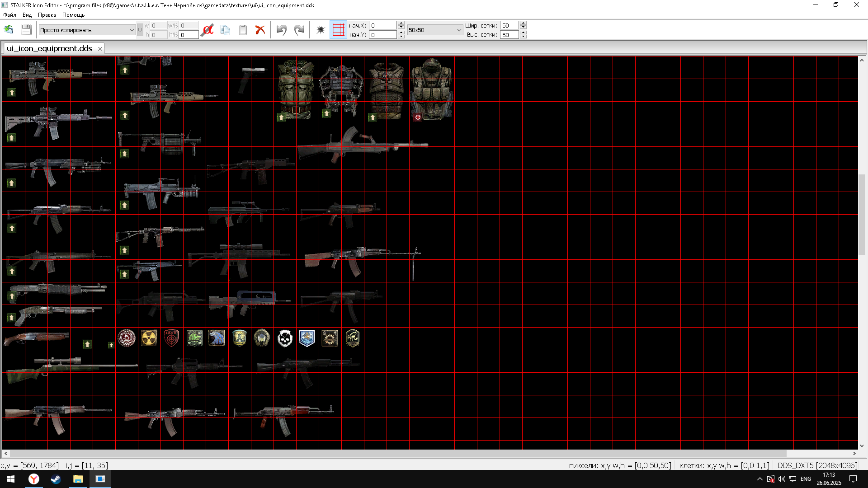Screen dimensions: 868x488
Task: Click the horizontal scrollbar thumb
Action: pyautogui.click(x=398, y=453)
